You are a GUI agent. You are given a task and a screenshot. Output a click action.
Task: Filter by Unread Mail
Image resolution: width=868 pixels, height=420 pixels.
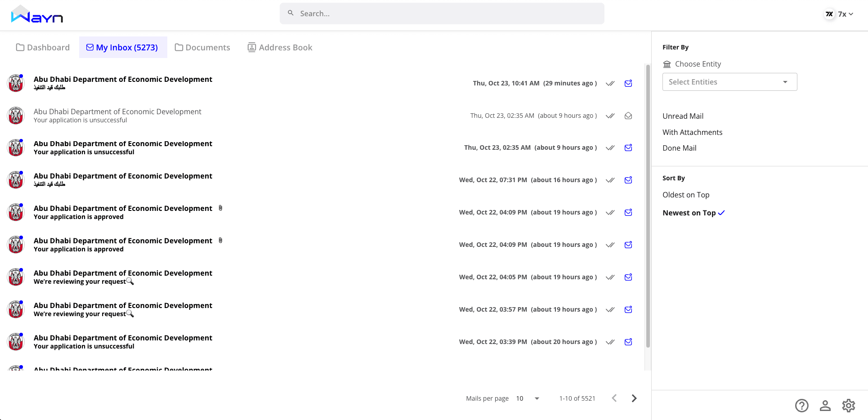click(x=683, y=116)
